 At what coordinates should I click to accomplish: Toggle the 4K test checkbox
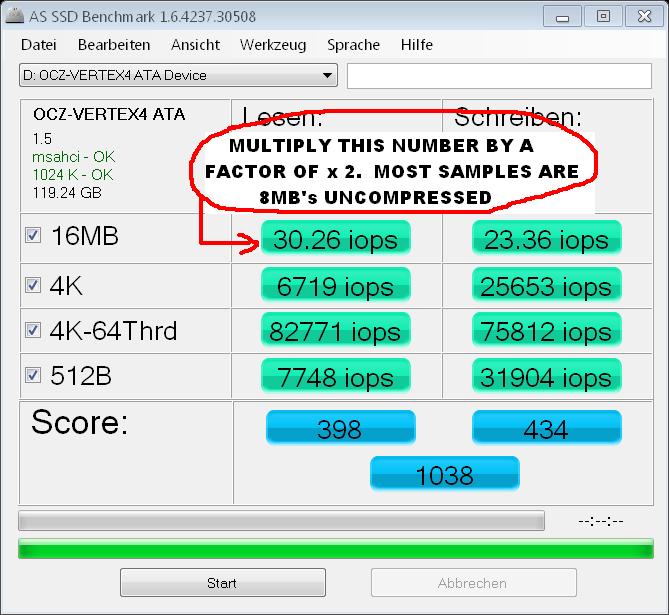point(33,285)
